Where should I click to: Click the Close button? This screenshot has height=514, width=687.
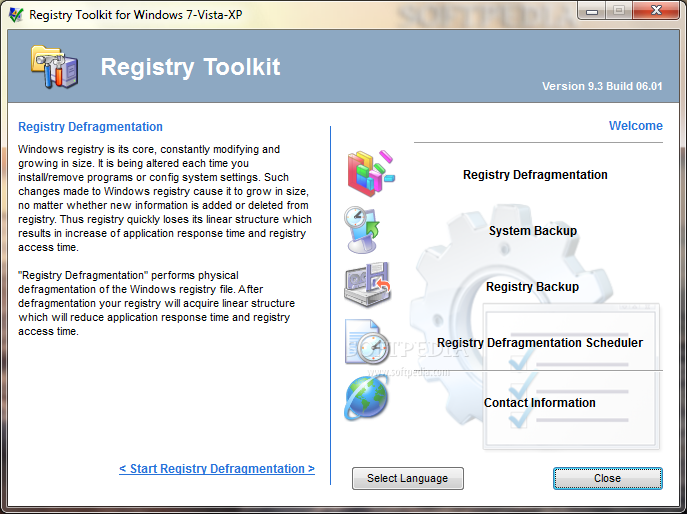tap(607, 478)
